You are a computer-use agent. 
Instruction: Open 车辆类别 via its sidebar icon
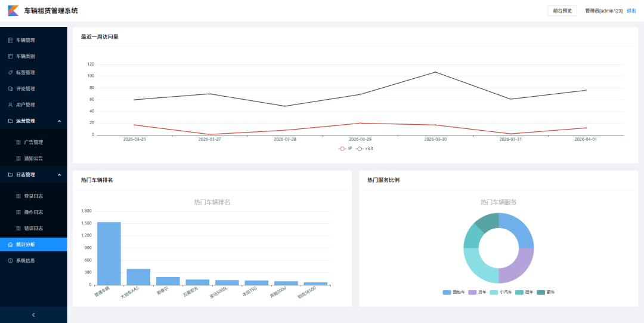pyautogui.click(x=11, y=56)
